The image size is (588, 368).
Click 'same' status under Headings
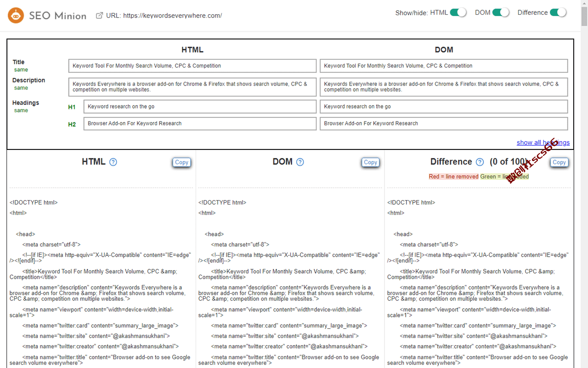21,110
